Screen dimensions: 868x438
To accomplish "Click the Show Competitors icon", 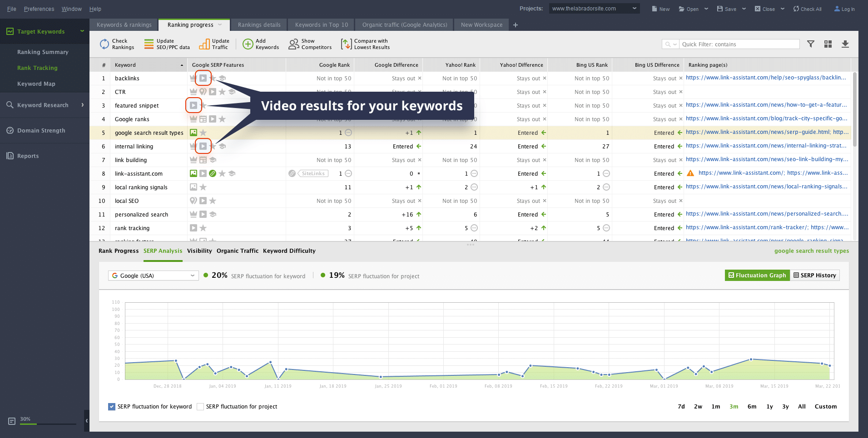I will (x=293, y=44).
